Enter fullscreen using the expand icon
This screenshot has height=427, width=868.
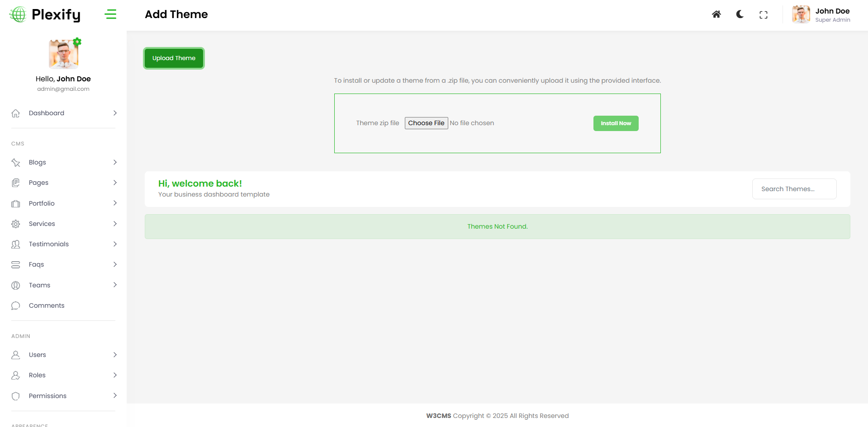[x=764, y=15]
